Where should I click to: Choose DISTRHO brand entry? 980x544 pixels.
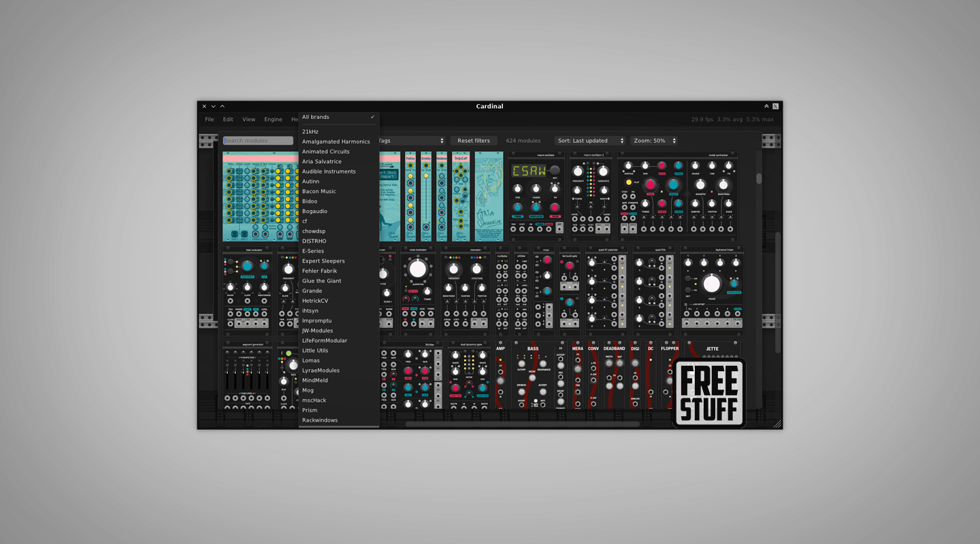click(x=339, y=241)
